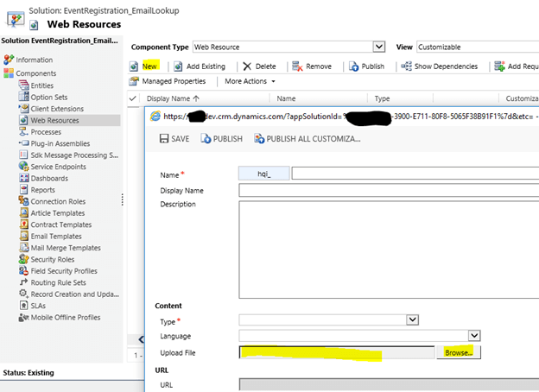The height and width of the screenshot is (392, 539).
Task: Click the SAVE label in popup
Action: pos(181,139)
